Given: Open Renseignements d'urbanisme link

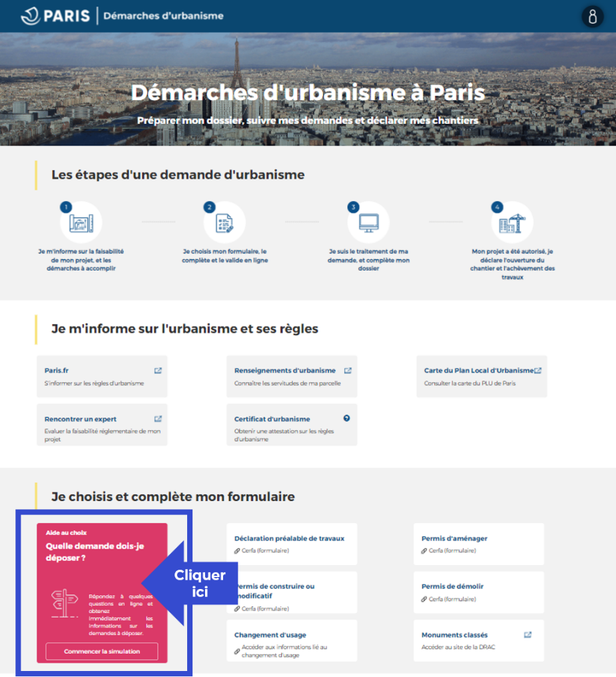Looking at the screenshot, I should coord(285,370).
